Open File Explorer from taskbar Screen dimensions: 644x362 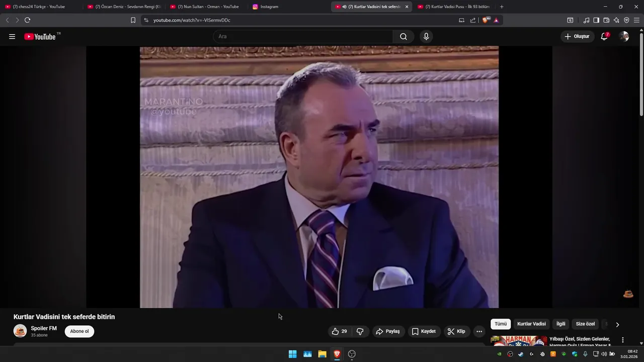pyautogui.click(x=322, y=354)
